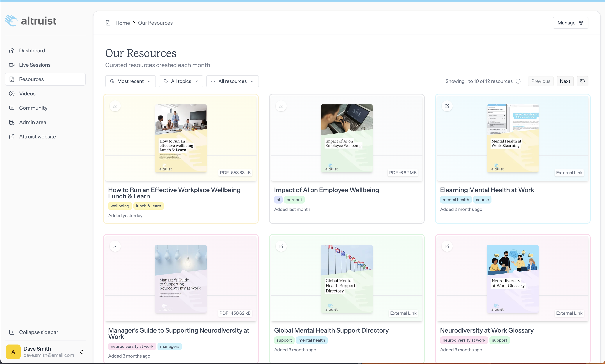Open external link icon on Global Directory card

[x=281, y=246]
